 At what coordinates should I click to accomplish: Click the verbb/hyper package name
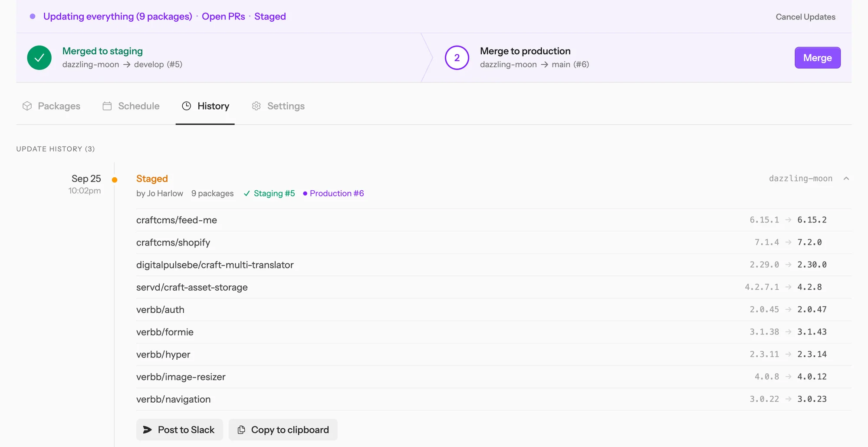pos(163,354)
